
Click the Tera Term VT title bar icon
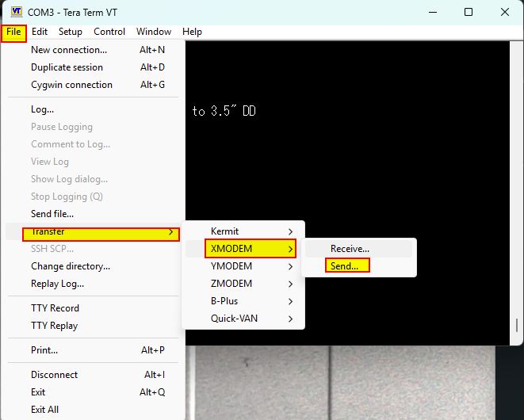(x=16, y=12)
